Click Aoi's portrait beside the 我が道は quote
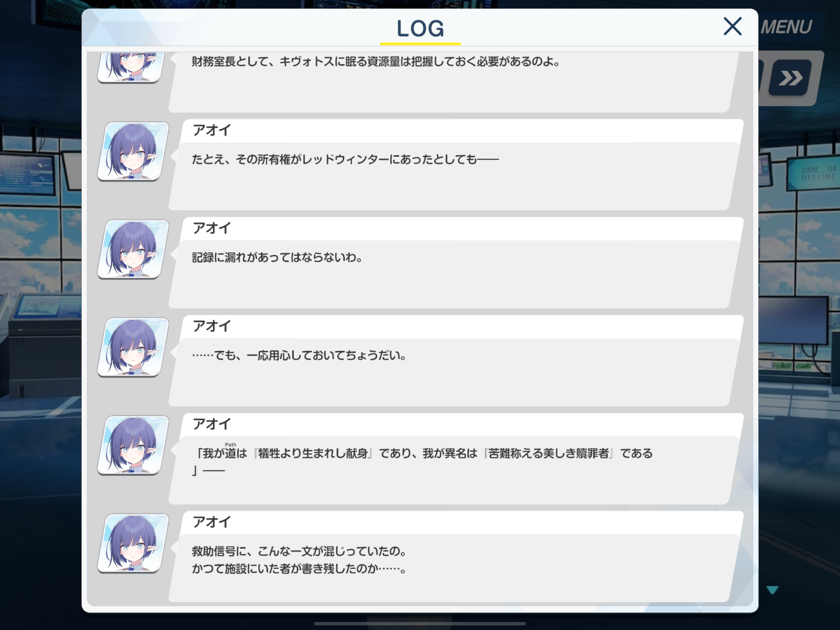 click(133, 446)
